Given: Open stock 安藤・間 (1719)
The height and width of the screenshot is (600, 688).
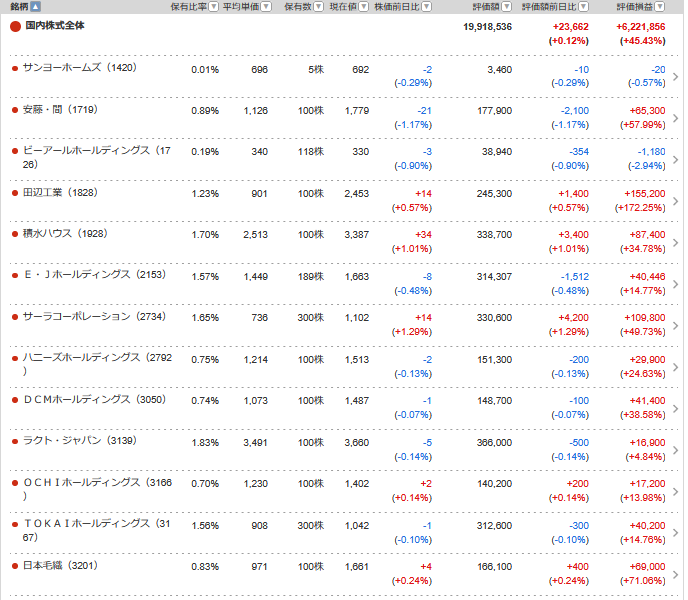Looking at the screenshot, I should coord(60,109).
